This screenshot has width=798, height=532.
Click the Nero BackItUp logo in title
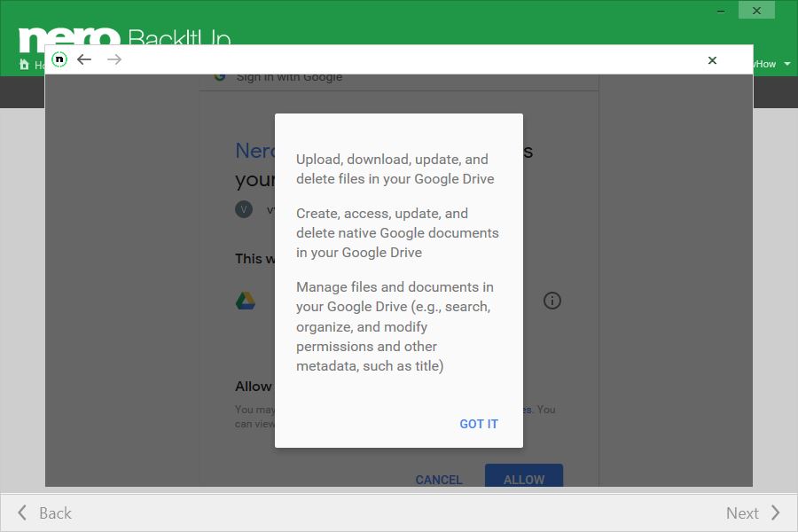point(125,39)
